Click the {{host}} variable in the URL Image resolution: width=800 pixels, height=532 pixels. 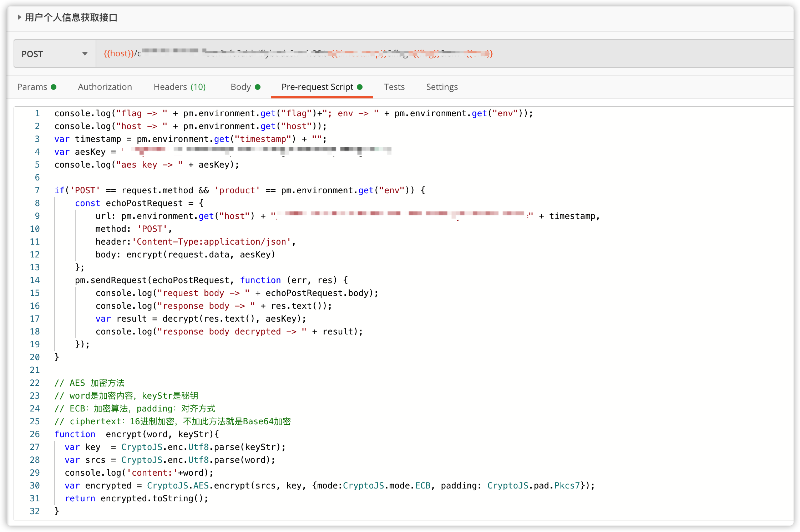pyautogui.click(x=118, y=53)
